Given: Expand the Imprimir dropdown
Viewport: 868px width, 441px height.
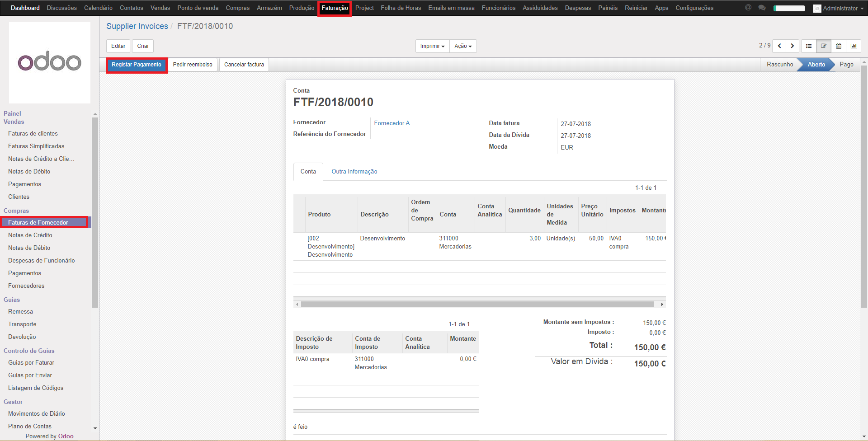Looking at the screenshot, I should tap(432, 46).
